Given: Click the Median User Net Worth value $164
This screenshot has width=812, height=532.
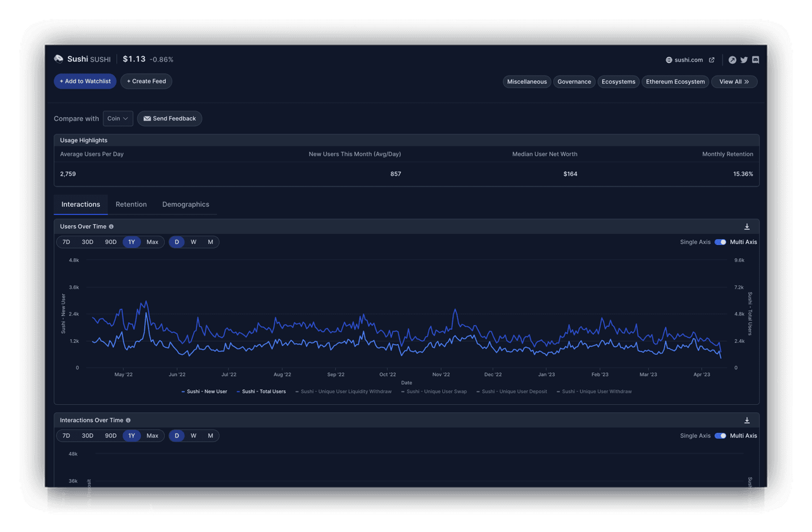Looking at the screenshot, I should click(570, 174).
